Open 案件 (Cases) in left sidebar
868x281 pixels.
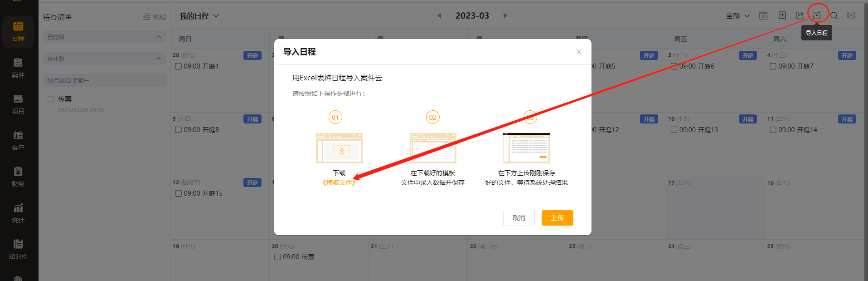tap(18, 68)
